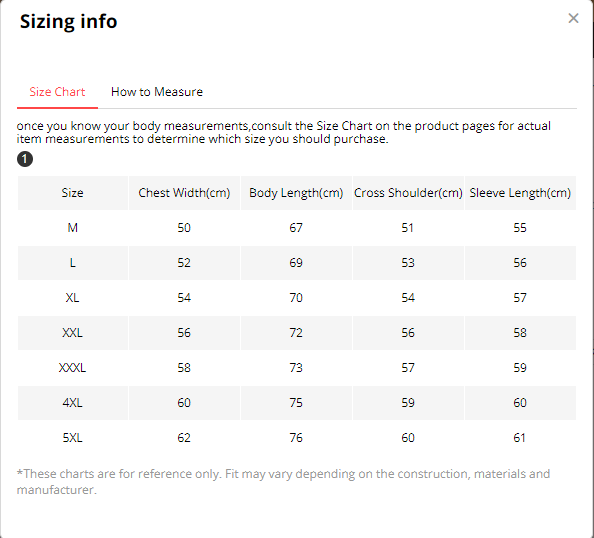Click the Body Length(cm) header
Screen dimensions: 594x538
[296, 193]
